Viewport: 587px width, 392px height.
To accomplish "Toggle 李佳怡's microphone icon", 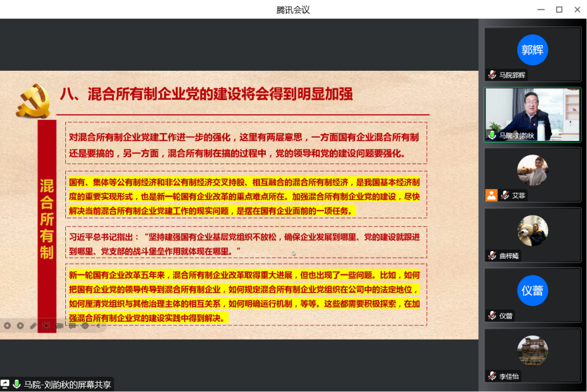I will [492, 376].
